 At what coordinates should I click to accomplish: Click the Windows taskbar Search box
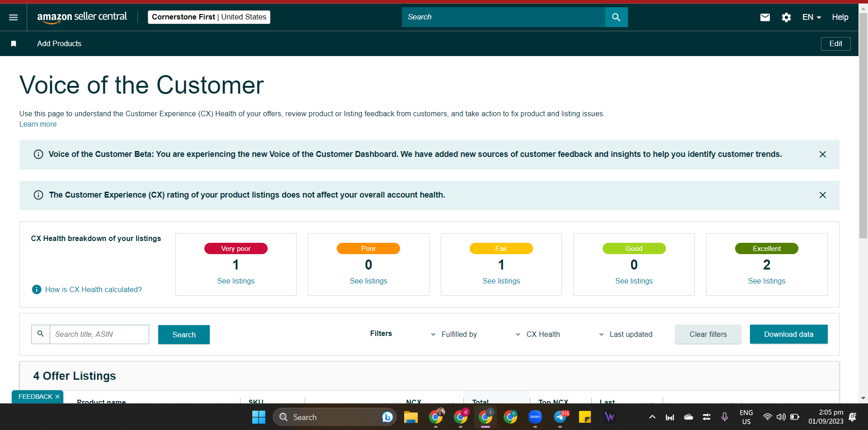pos(335,417)
